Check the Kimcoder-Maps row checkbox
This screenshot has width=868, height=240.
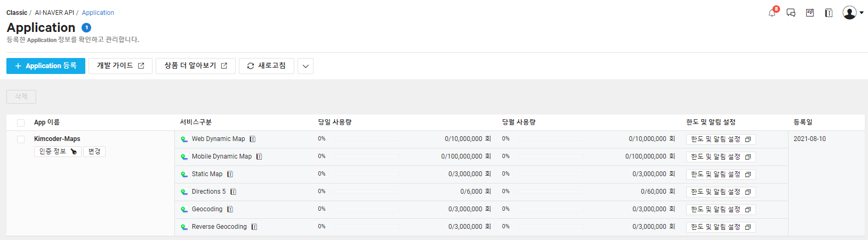pyautogui.click(x=21, y=139)
